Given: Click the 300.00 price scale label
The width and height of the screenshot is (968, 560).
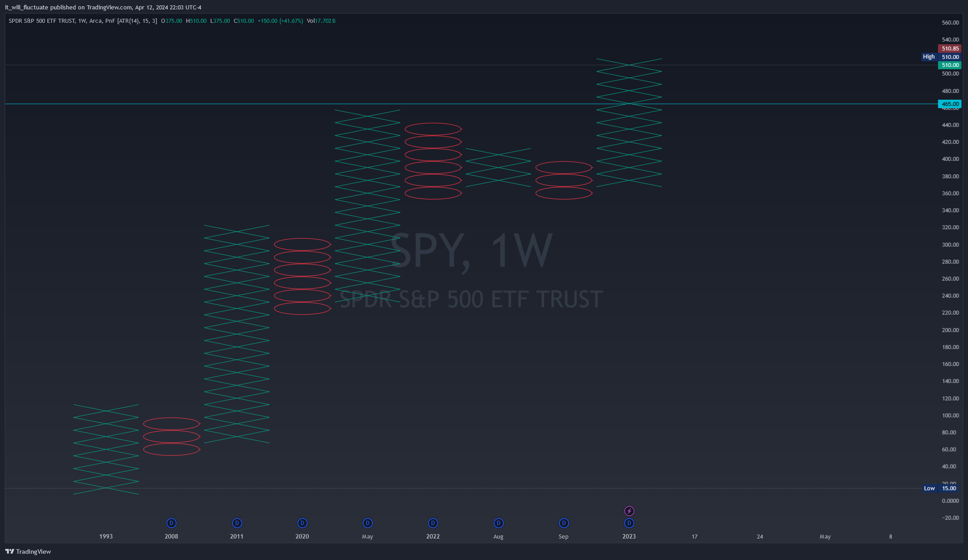Looking at the screenshot, I should tap(951, 245).
